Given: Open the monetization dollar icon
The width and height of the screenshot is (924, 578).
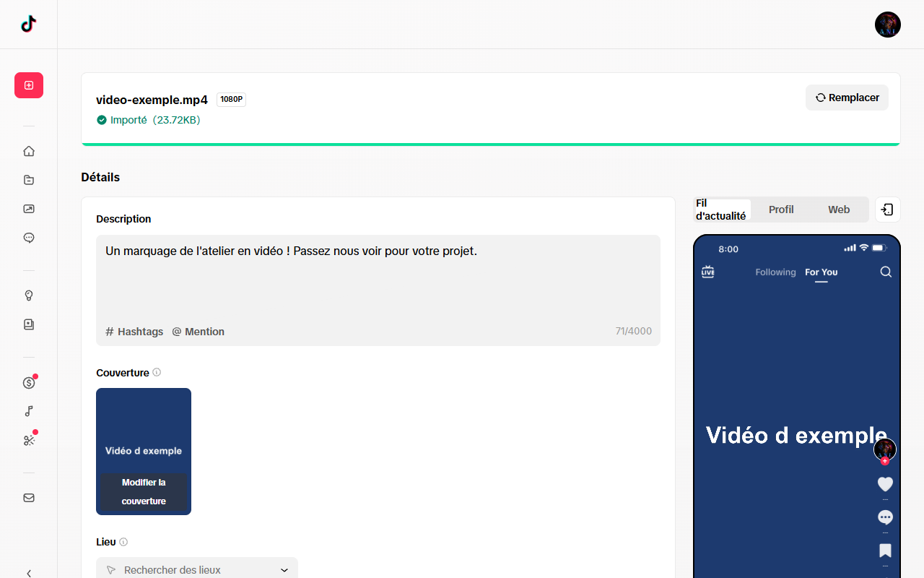Looking at the screenshot, I should [x=29, y=382].
